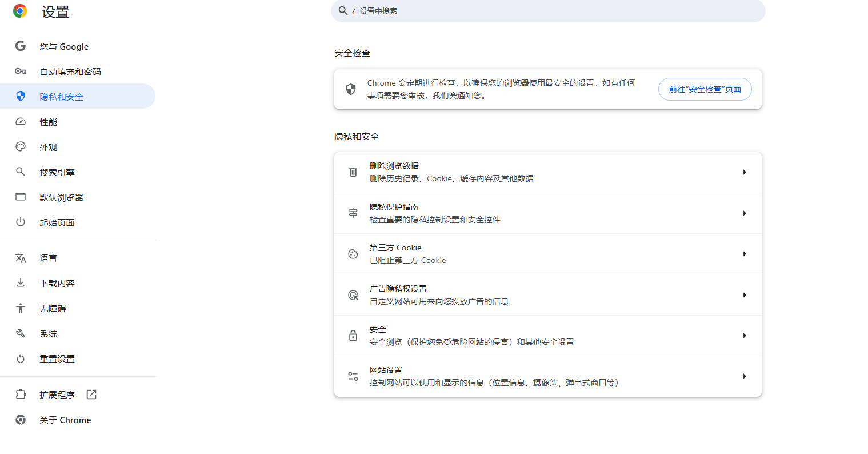The height and width of the screenshot is (454, 868).
Task: Open the 无障碍 settings section
Action: point(78,308)
